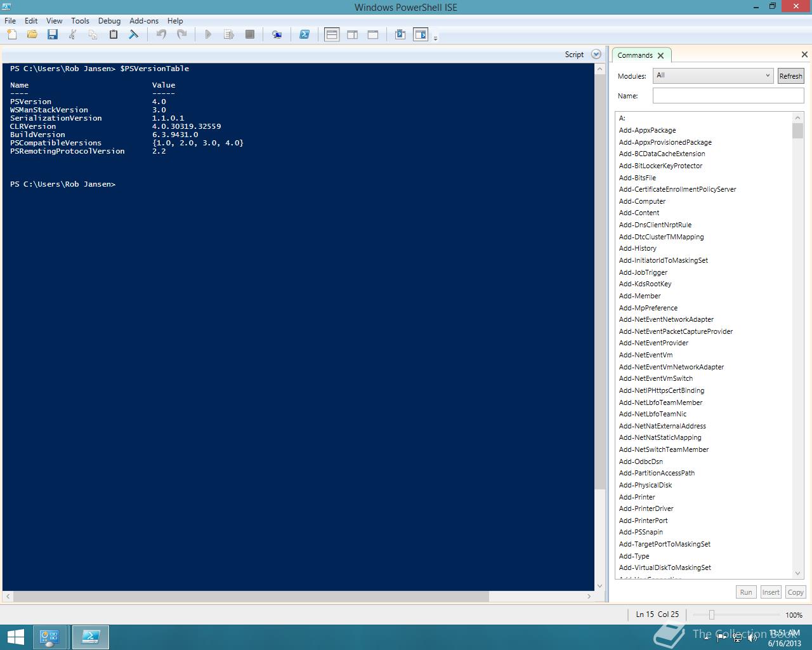Open the Help menu
Viewport: 812px width, 650px height.
coord(175,20)
